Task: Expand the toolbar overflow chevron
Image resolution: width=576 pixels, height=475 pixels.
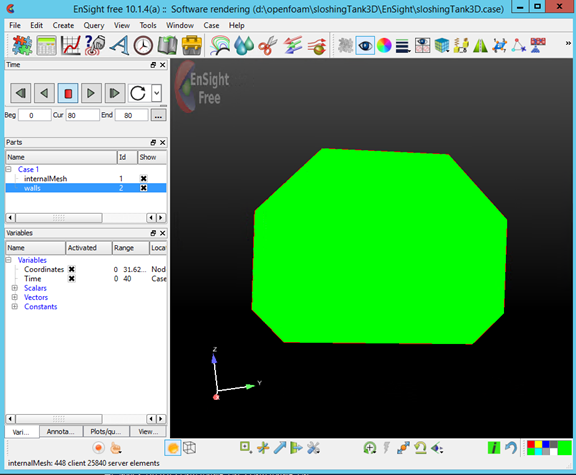Action: 568,43
